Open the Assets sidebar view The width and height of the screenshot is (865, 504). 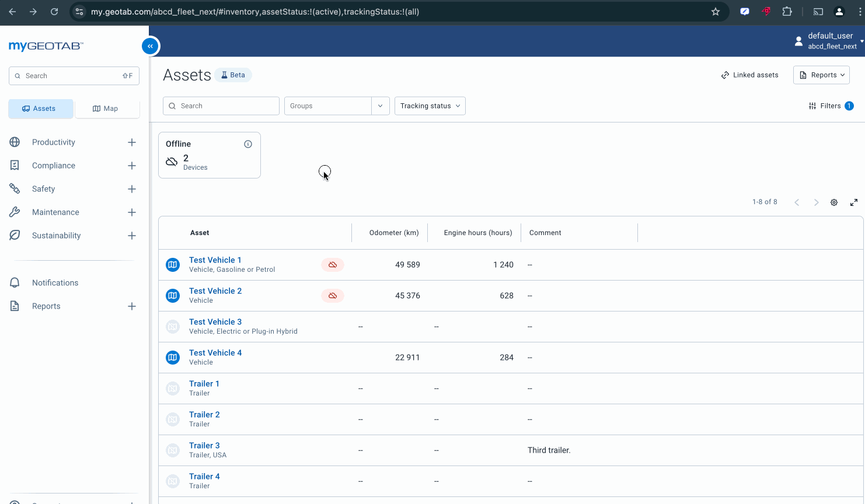click(40, 108)
